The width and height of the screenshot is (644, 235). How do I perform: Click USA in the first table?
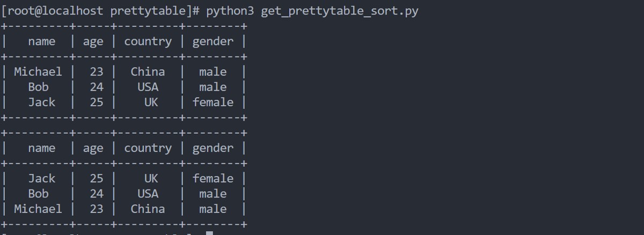point(148,87)
